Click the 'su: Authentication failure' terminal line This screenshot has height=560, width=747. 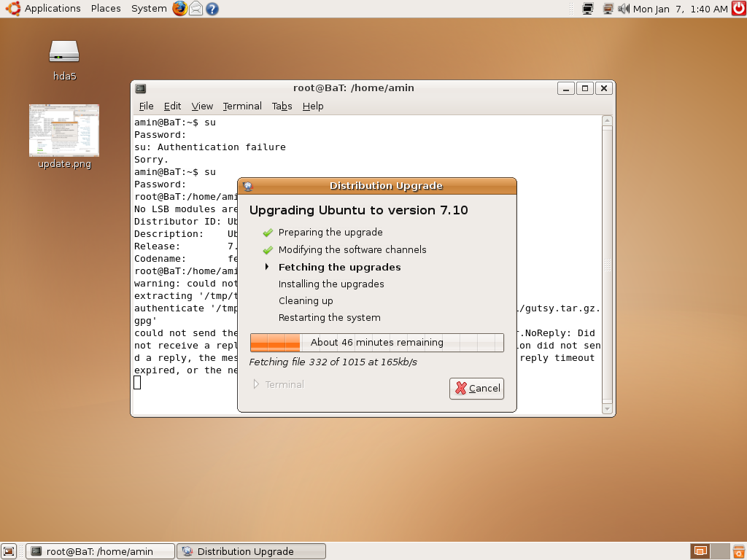point(210,147)
